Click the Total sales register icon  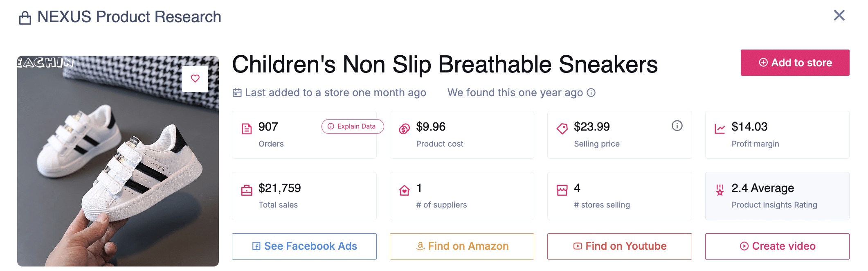(247, 190)
